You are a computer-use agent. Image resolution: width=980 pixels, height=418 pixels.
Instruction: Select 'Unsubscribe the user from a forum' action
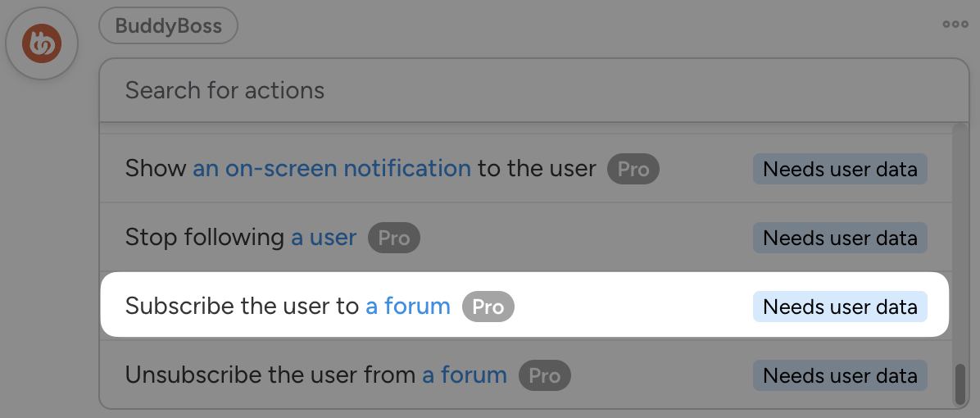[270, 375]
